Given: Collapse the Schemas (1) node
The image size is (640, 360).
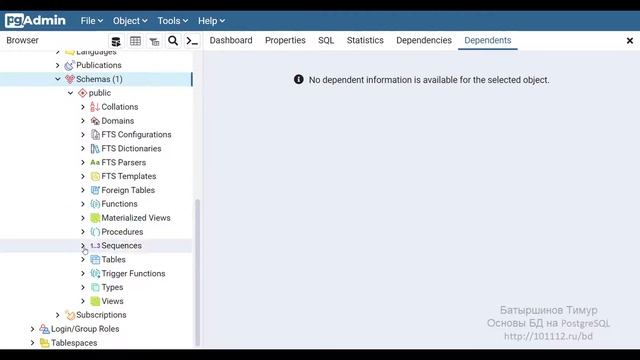Looking at the screenshot, I should 58,79.
